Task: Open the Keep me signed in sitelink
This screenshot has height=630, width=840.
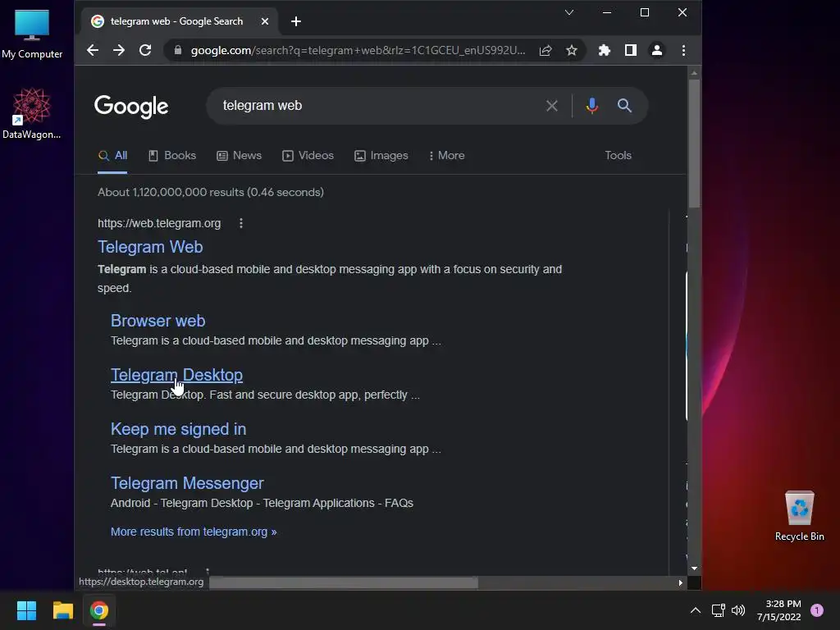Action: (x=178, y=429)
